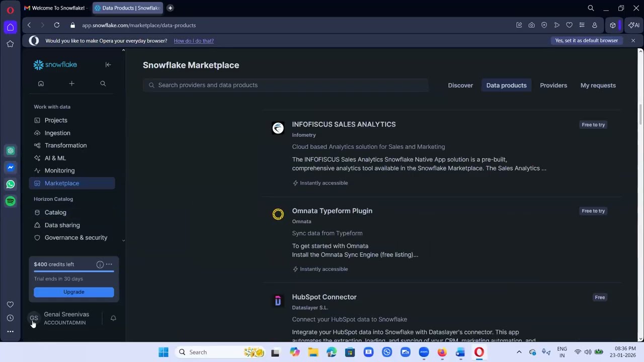Open the Opera profile icon
The height and width of the screenshot is (362, 644).
point(594,25)
